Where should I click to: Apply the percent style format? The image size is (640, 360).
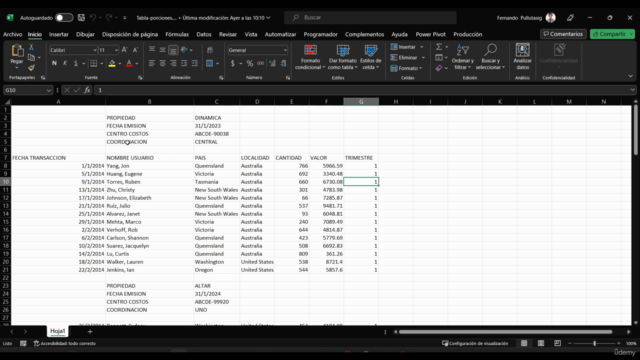point(250,63)
